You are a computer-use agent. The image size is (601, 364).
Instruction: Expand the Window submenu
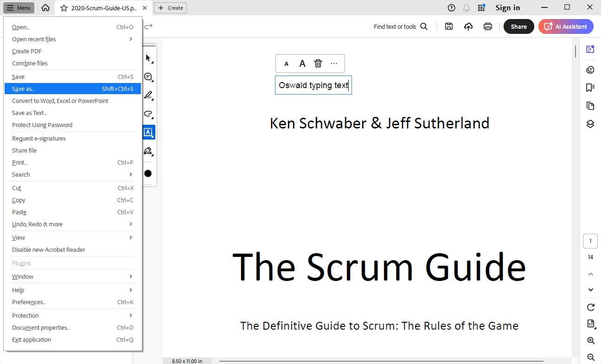[x=73, y=277]
